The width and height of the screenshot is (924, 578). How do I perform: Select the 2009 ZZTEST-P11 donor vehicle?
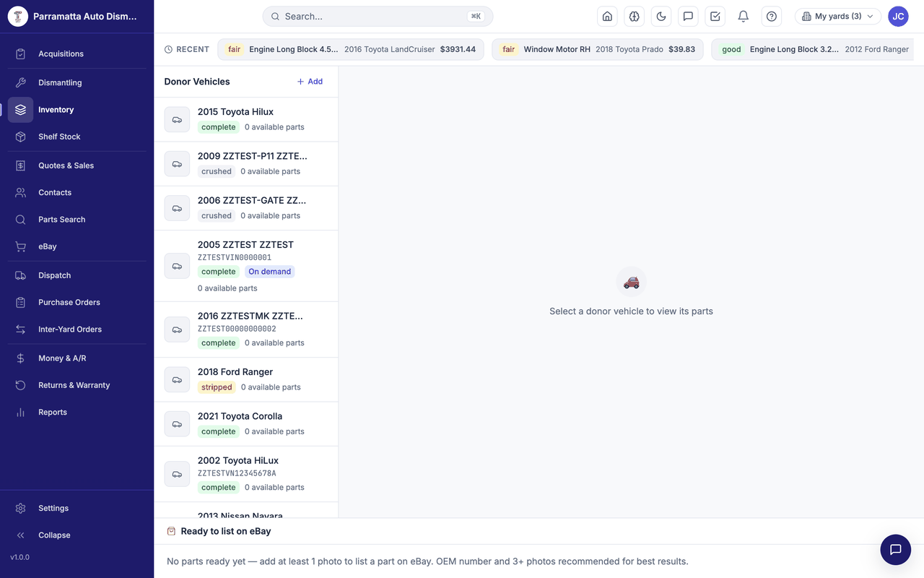point(246,164)
